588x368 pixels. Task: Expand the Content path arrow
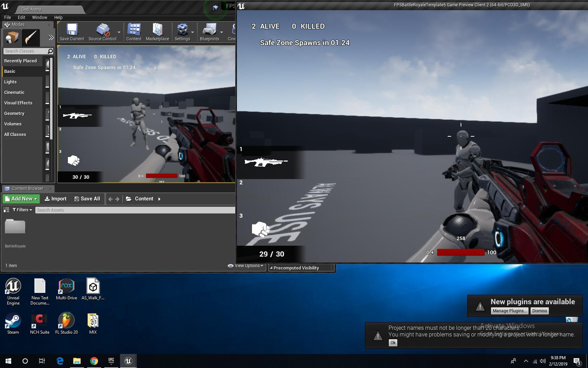click(159, 199)
